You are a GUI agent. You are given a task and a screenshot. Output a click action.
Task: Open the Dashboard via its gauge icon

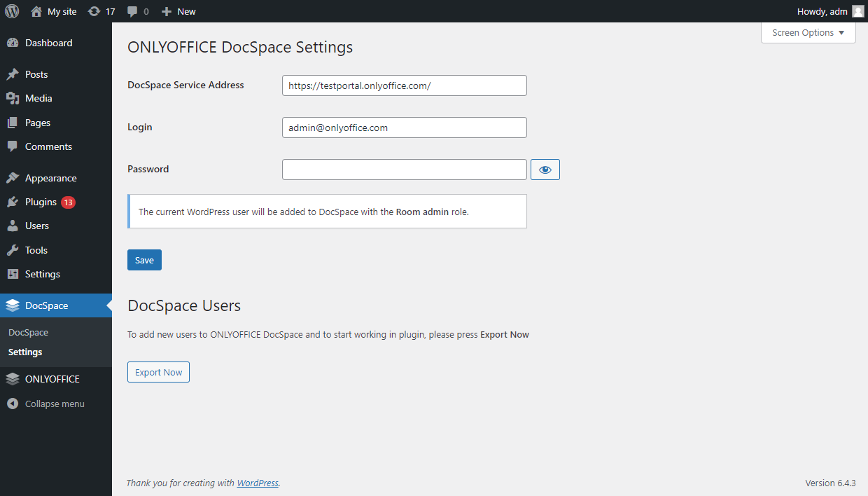point(15,43)
